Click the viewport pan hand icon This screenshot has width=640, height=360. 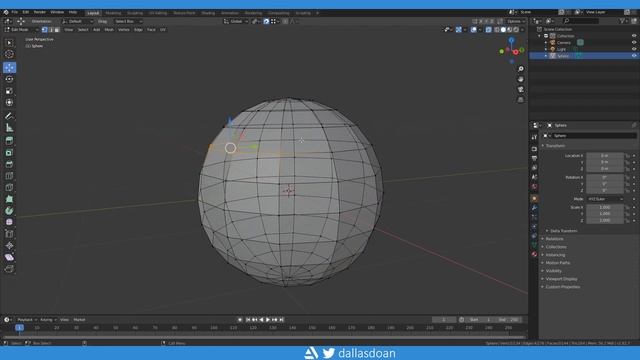tap(520, 79)
